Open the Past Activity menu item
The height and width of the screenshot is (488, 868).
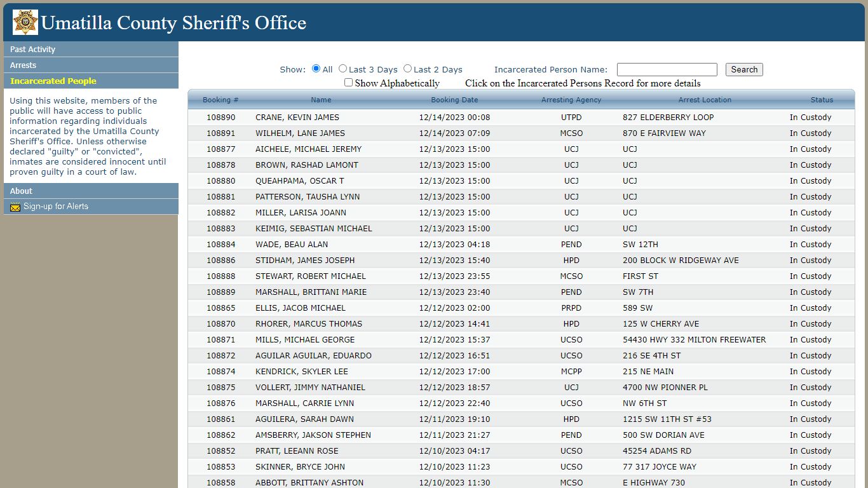coord(91,49)
